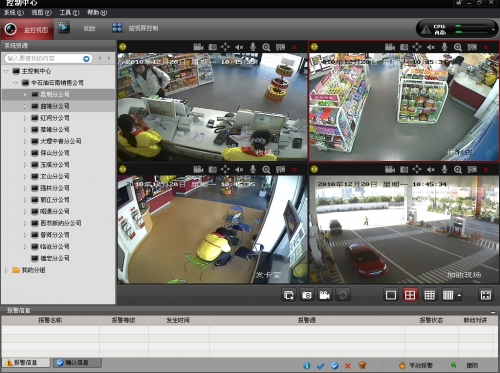The image size is (500, 373).
Task: Open the 工具 menu in the menu bar
Action: [x=69, y=13]
